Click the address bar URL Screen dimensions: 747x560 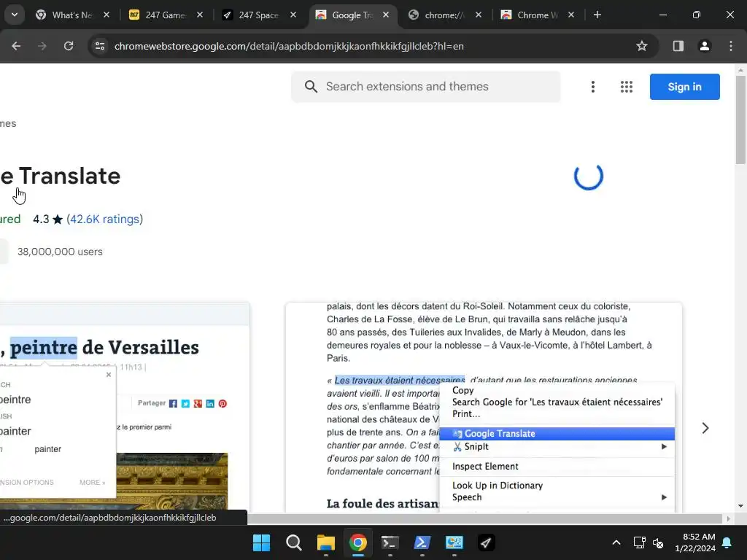289,46
